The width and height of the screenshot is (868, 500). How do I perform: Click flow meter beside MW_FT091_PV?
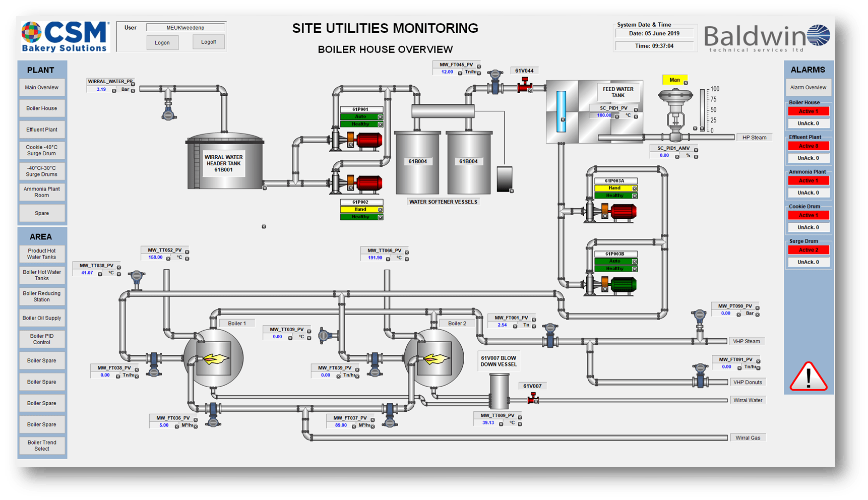[x=700, y=376]
